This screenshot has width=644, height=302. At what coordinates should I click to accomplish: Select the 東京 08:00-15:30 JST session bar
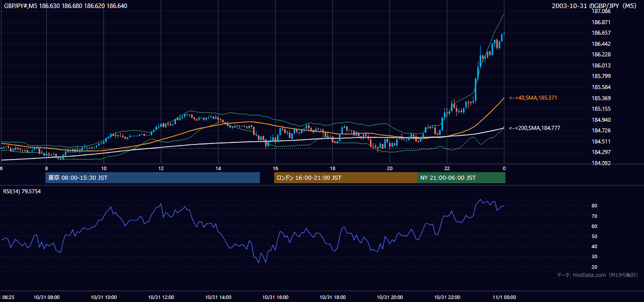tap(152, 178)
